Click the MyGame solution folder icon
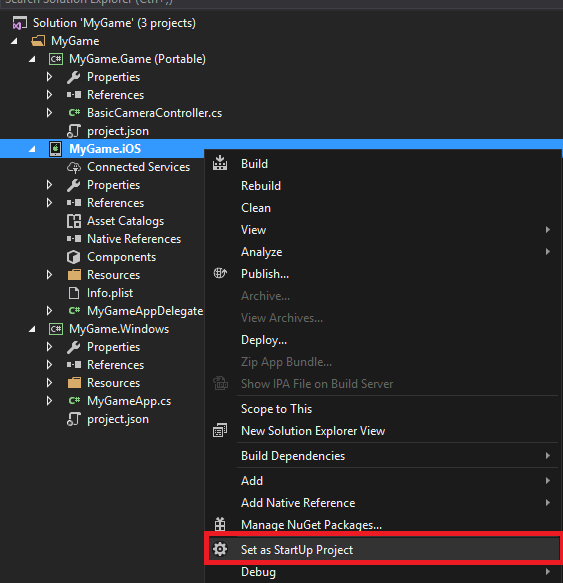563x583 pixels. pos(38,41)
